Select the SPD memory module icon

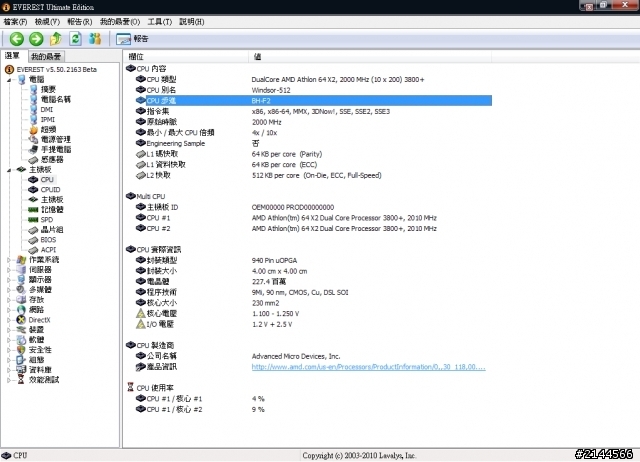point(33,220)
